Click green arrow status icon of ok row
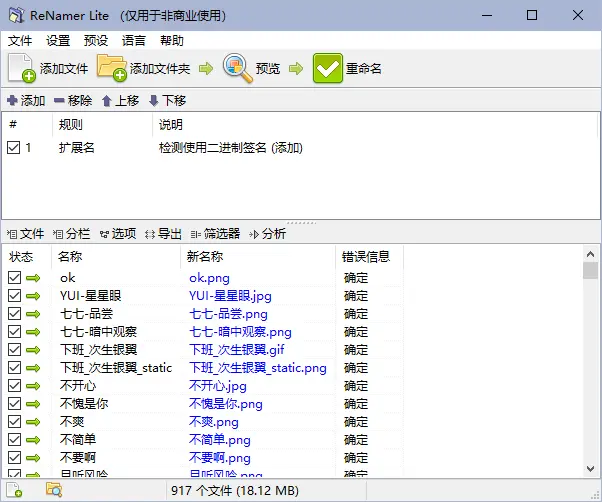Viewport: 602px width, 502px height. click(33, 278)
